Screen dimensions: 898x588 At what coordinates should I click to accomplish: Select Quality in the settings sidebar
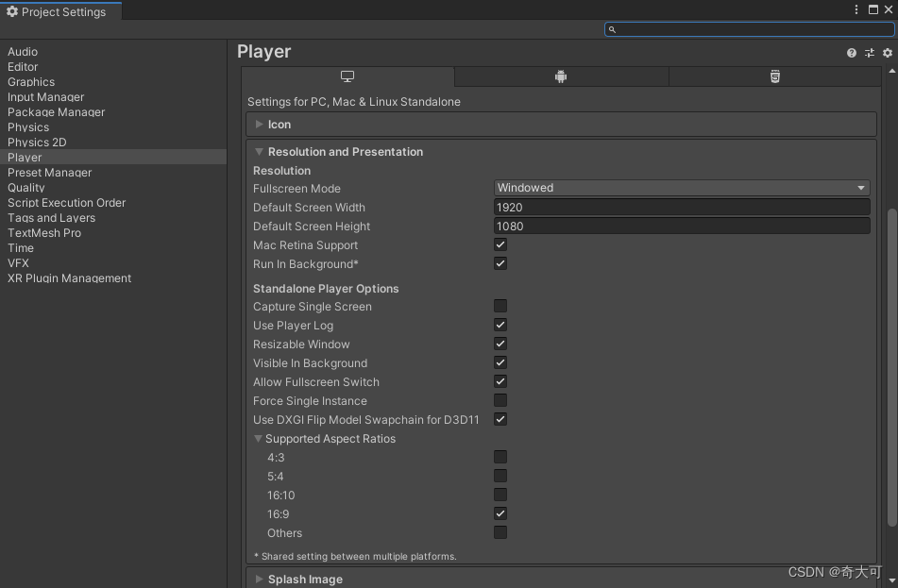(x=25, y=188)
